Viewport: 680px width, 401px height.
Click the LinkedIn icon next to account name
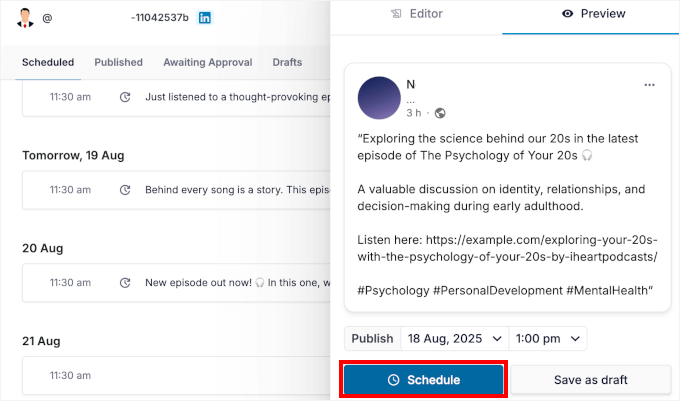[x=205, y=18]
